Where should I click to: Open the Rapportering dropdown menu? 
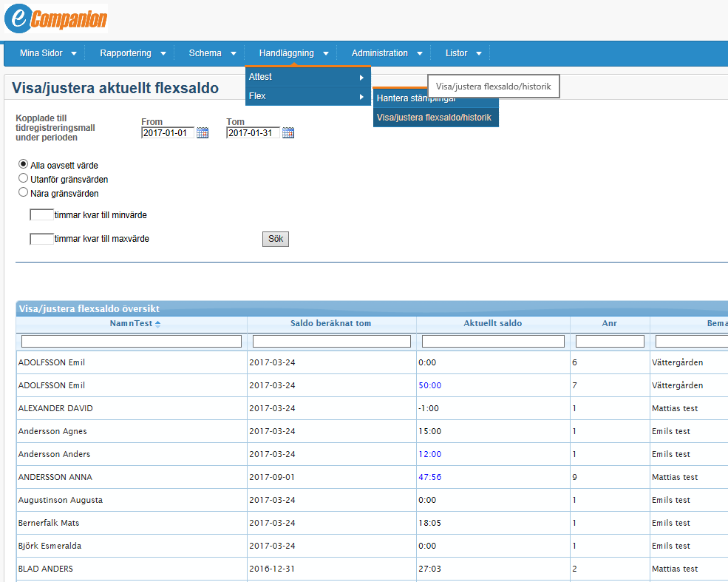(132, 53)
